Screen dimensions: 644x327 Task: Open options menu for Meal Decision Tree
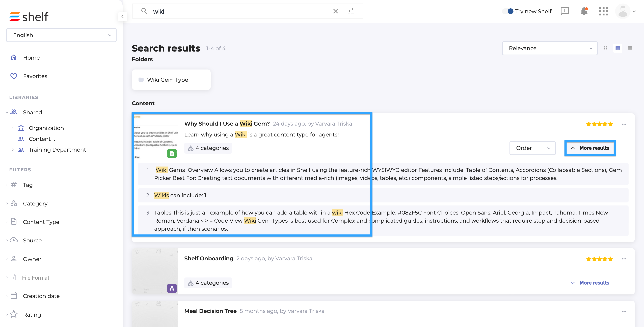click(x=624, y=312)
